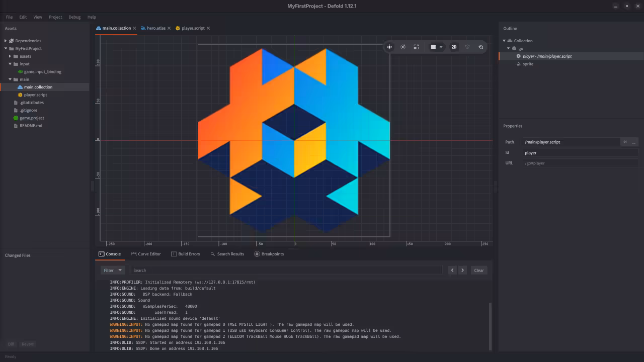Toggle the scene lighting icon in the toolbar
This screenshot has width=644, height=362.
click(x=467, y=47)
